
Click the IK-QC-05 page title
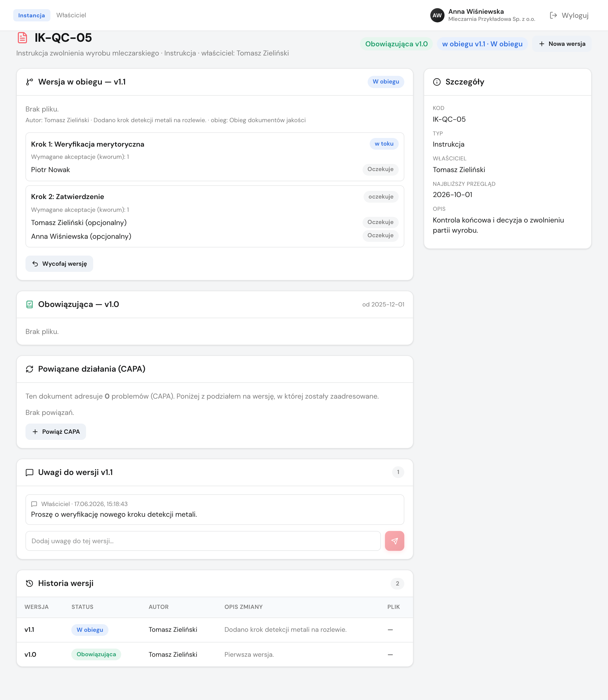(x=63, y=38)
